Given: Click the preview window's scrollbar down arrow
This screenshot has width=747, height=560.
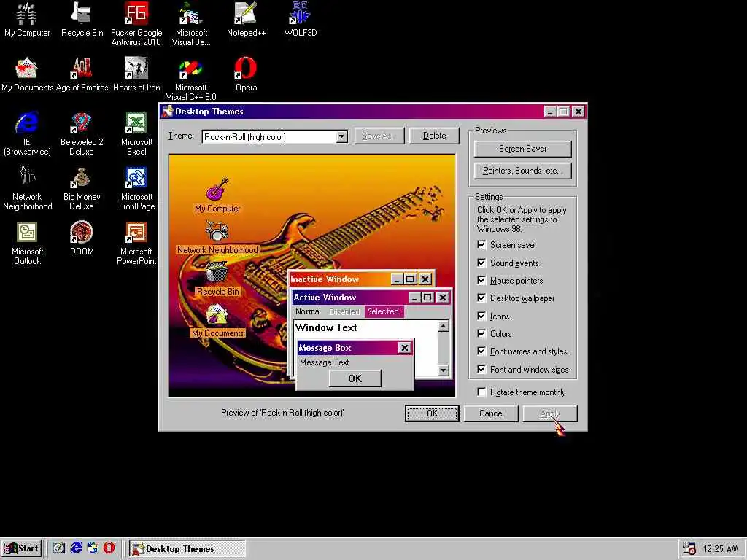Looking at the screenshot, I should (443, 370).
